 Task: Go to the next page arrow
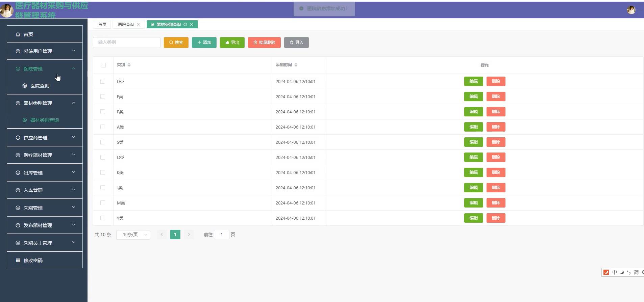pyautogui.click(x=189, y=235)
